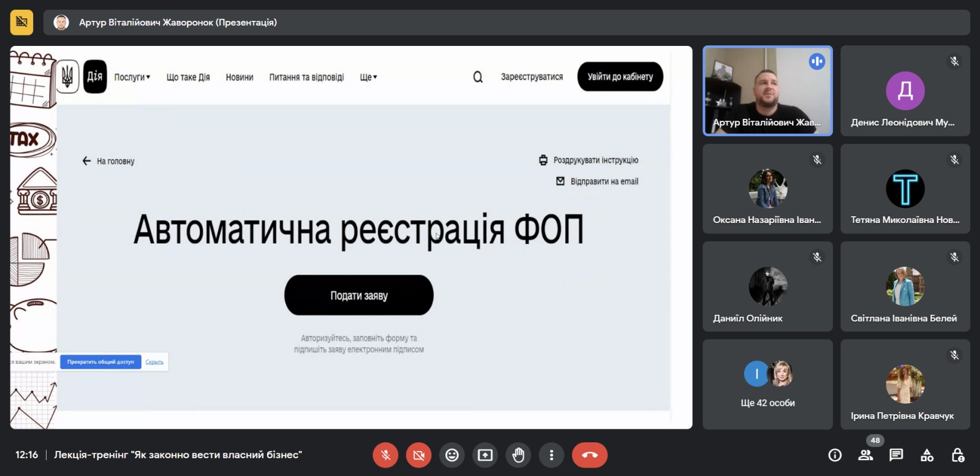Select Артур Віталійович's video tile
Image resolution: width=980 pixels, height=476 pixels.
(x=767, y=91)
